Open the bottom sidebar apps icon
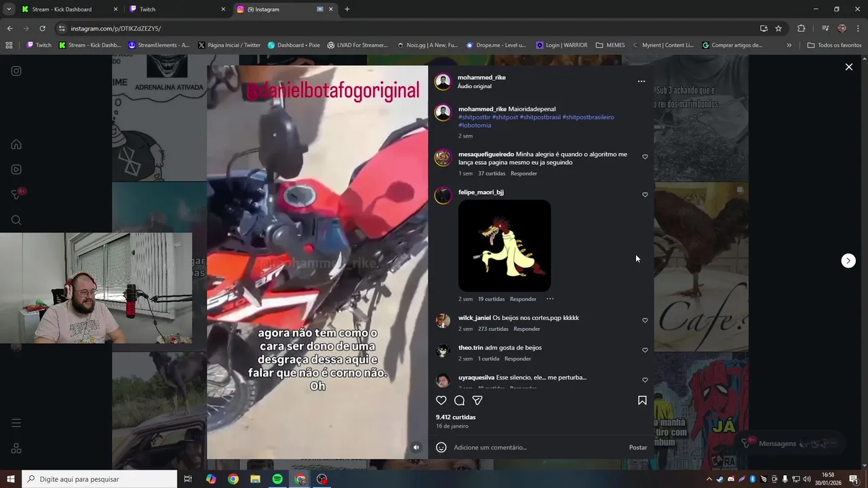Screen dimensions: 868x488 [16, 449]
